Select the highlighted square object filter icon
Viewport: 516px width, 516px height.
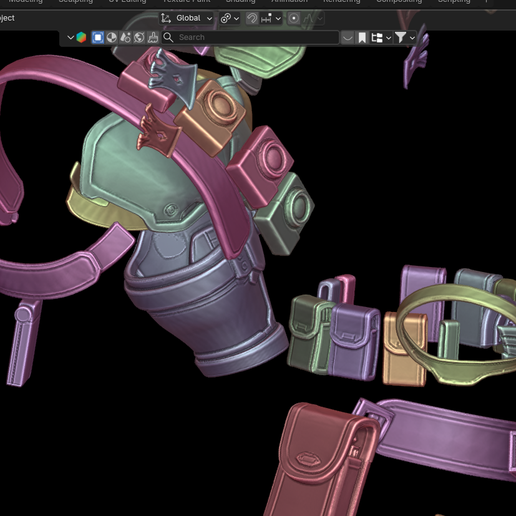98,37
